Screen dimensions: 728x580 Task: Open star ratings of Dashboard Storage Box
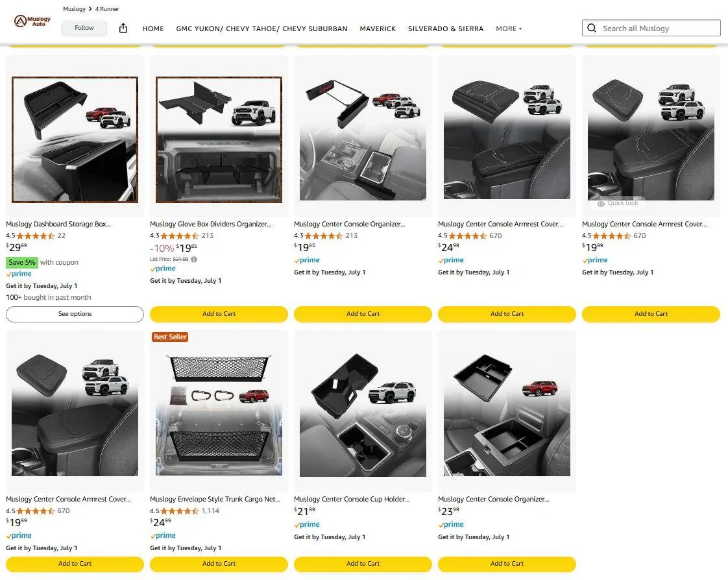coord(36,236)
